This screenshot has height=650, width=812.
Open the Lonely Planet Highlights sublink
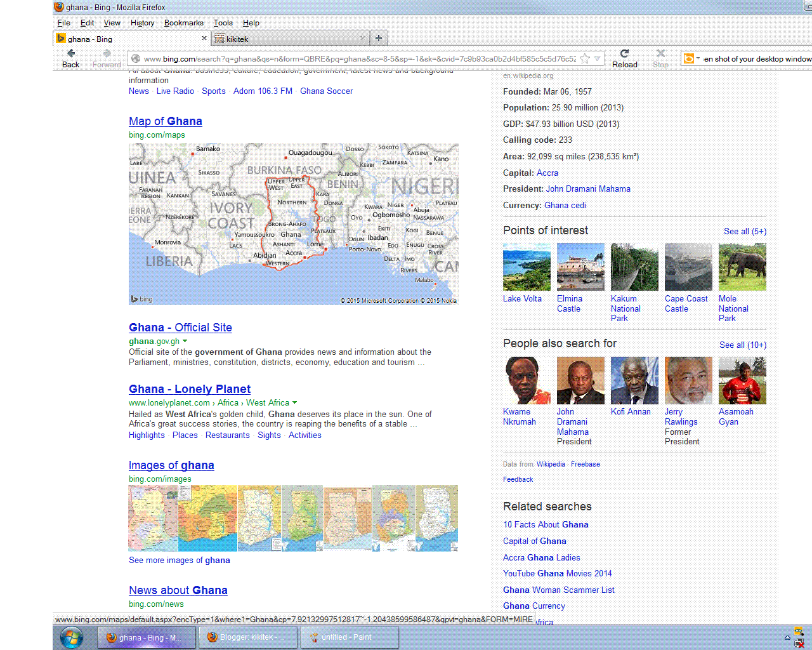click(147, 435)
